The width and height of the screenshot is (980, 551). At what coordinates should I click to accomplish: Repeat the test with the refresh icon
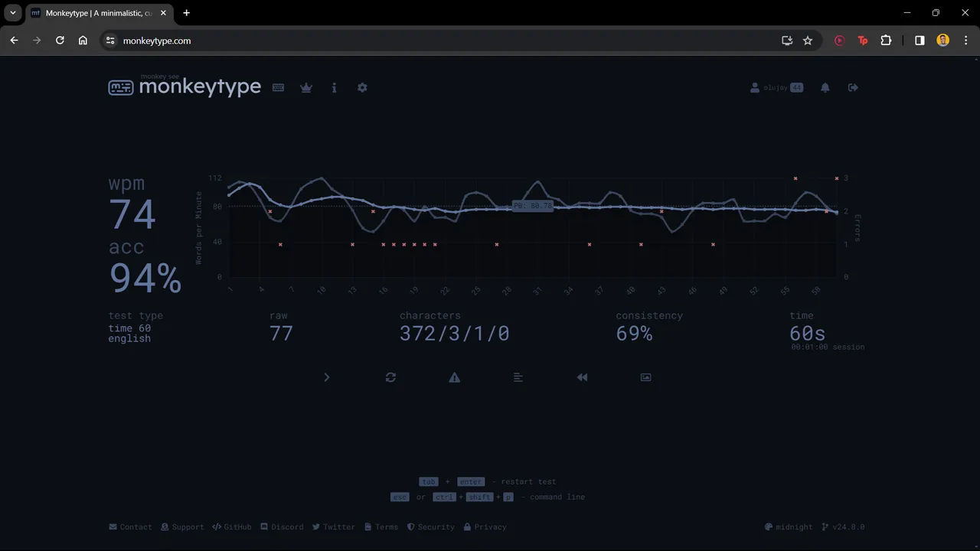(x=390, y=377)
